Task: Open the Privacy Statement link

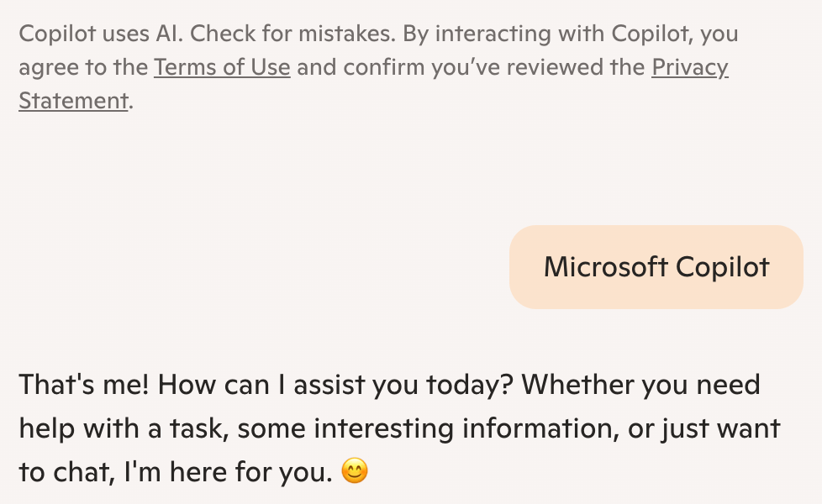Action: pos(689,67)
